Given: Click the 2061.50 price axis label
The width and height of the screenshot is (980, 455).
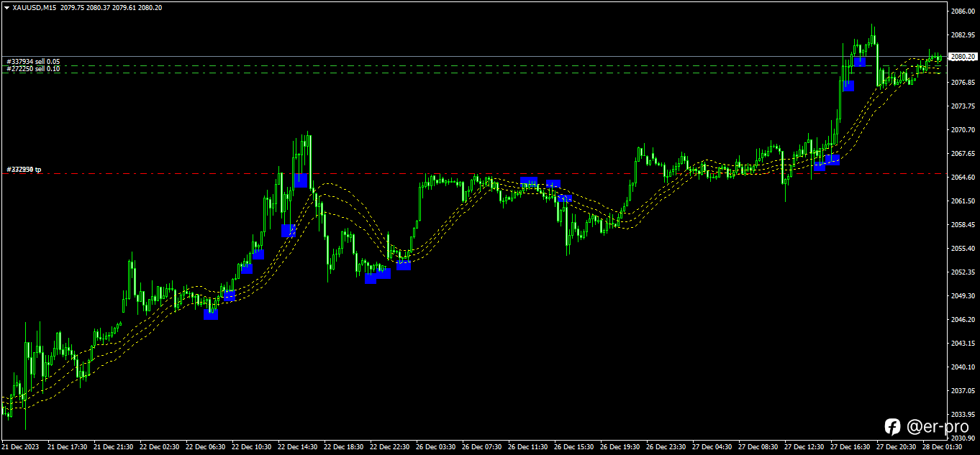Looking at the screenshot, I should pyautogui.click(x=962, y=201).
